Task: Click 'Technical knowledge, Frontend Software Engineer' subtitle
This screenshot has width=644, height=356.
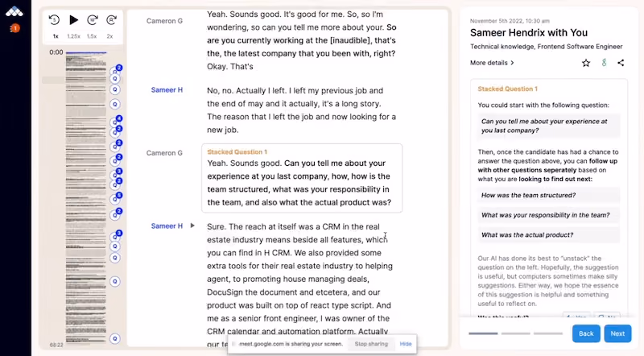Action: [x=547, y=47]
